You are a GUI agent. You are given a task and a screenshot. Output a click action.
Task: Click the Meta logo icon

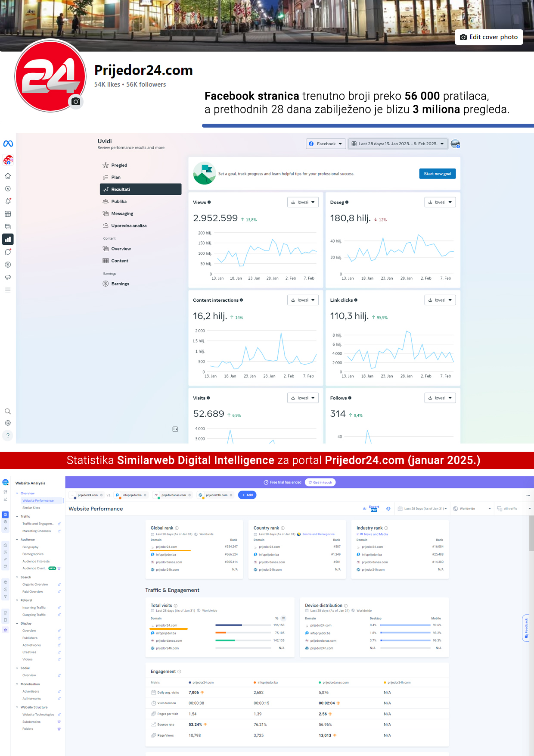point(8,144)
